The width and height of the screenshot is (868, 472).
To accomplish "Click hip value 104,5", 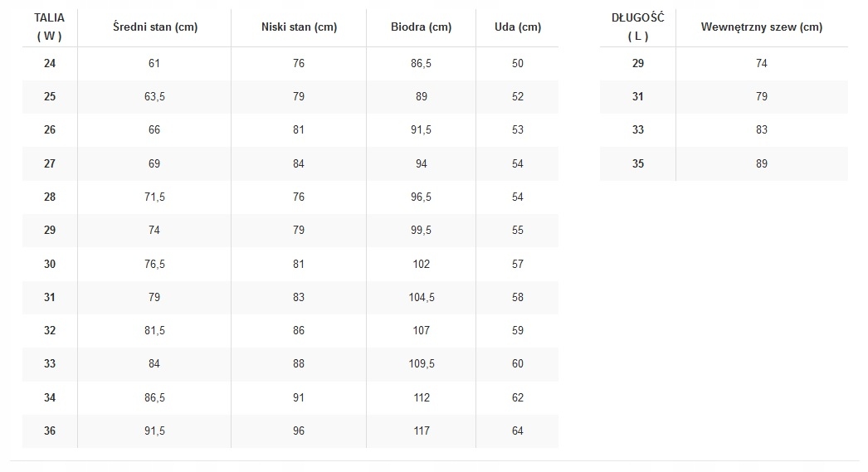I will (422, 297).
